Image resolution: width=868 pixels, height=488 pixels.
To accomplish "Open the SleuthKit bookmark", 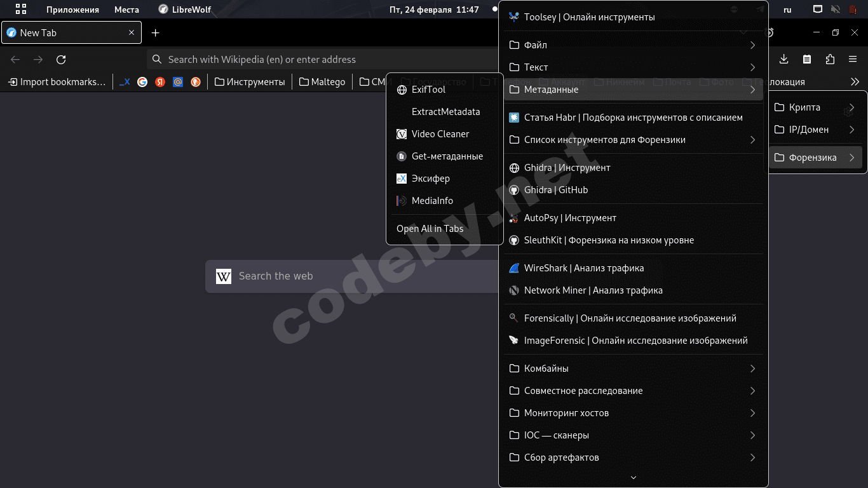I will click(x=634, y=240).
